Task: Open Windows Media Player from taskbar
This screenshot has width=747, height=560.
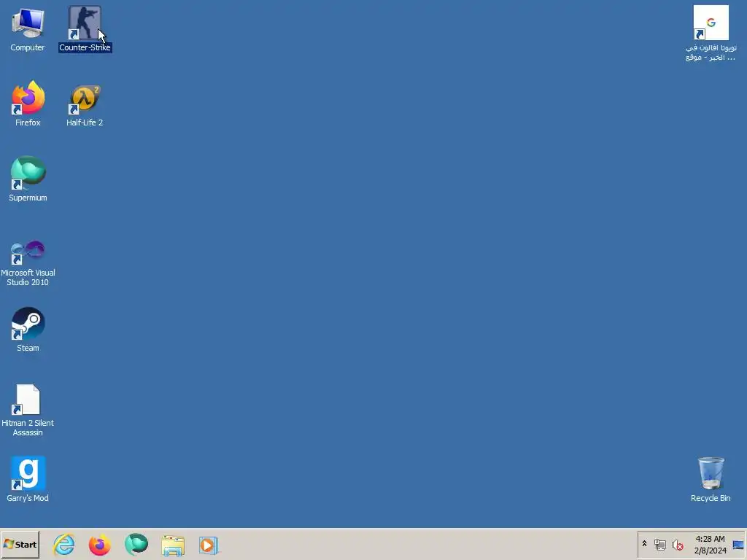Action: (x=209, y=545)
